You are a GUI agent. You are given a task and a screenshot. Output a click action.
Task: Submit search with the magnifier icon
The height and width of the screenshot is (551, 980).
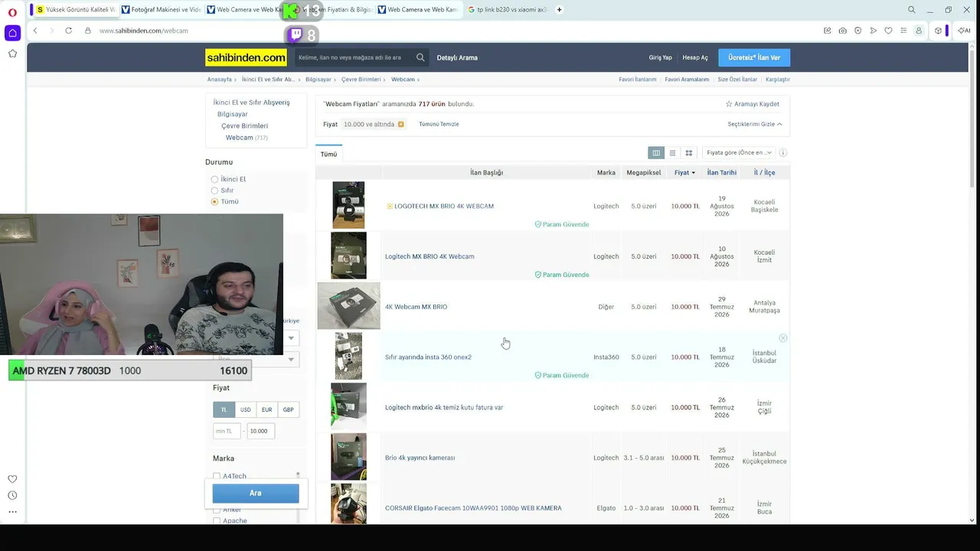click(x=420, y=57)
